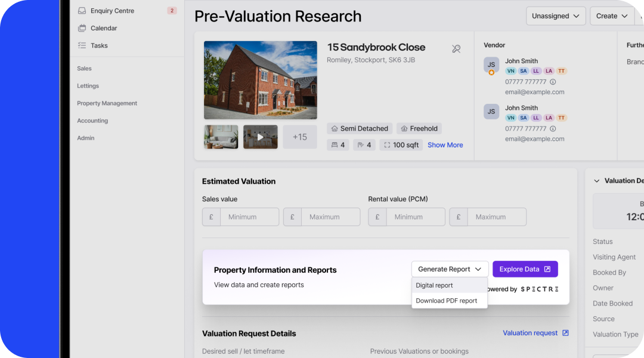Screen dimensions: 644x358
Task: Open the Create dropdown
Action: [612, 16]
